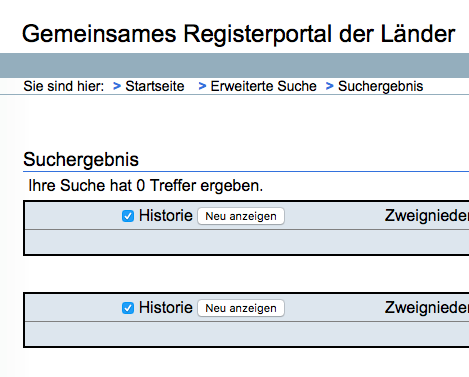This screenshot has height=377, width=469.
Task: Uncheck Historie checkbox in second table
Action: click(x=128, y=308)
